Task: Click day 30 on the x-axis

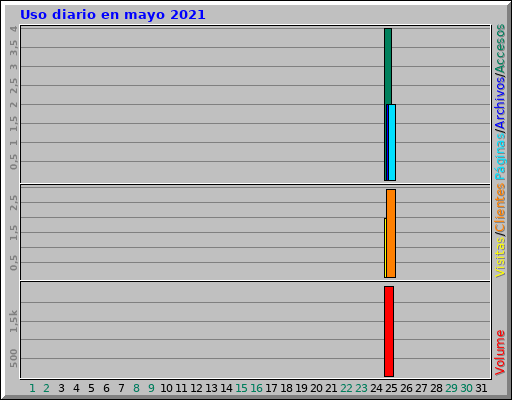Action: 466,388
